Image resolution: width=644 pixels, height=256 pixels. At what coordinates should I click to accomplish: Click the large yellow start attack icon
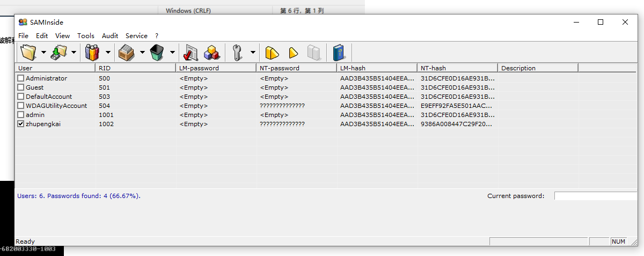(x=272, y=53)
